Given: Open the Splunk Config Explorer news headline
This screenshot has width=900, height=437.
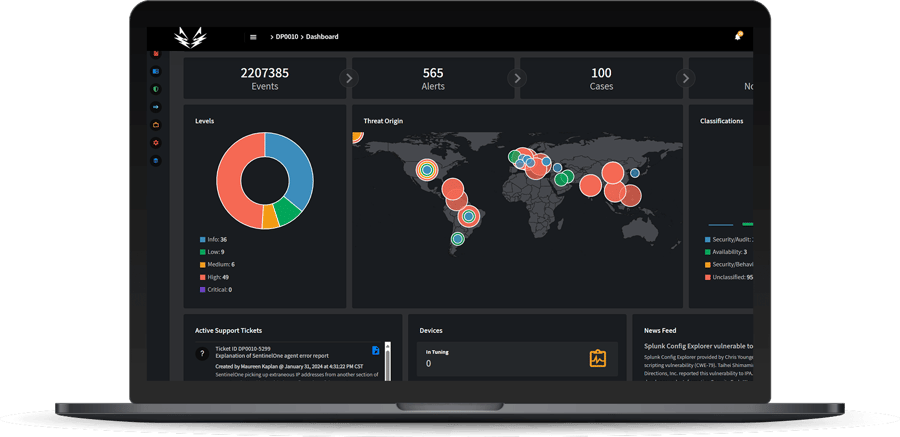Looking at the screenshot, I should coord(698,346).
